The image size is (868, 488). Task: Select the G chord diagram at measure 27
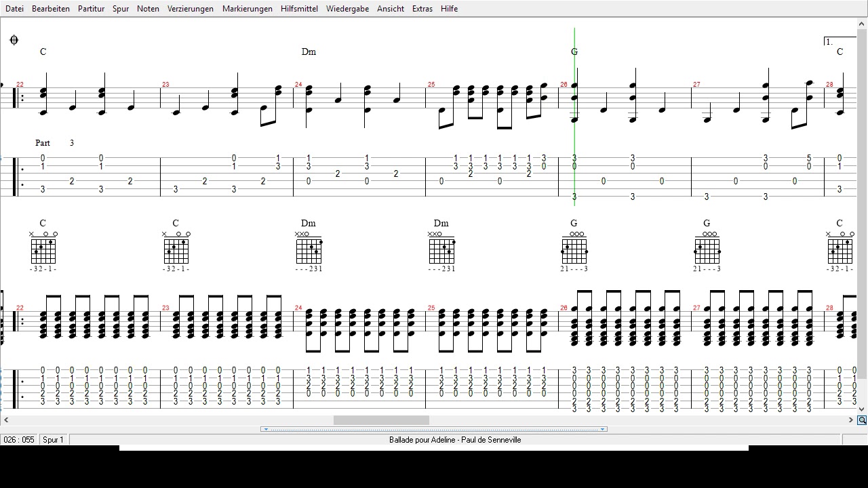pyautogui.click(x=707, y=251)
